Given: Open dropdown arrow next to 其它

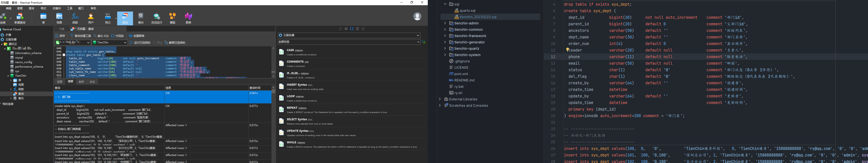Looking at the screenshot, I should tap(116, 18).
